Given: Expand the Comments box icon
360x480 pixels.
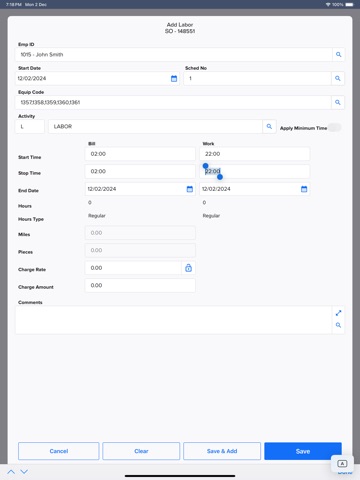Looking at the screenshot, I should pos(338,313).
